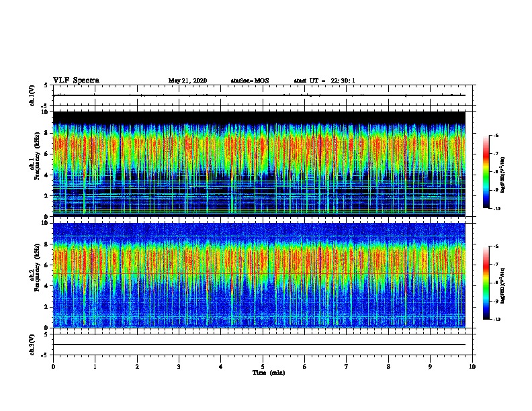The width and height of the screenshot is (532, 411).
Task: Click time axis tick label "2"
Action: click(137, 367)
